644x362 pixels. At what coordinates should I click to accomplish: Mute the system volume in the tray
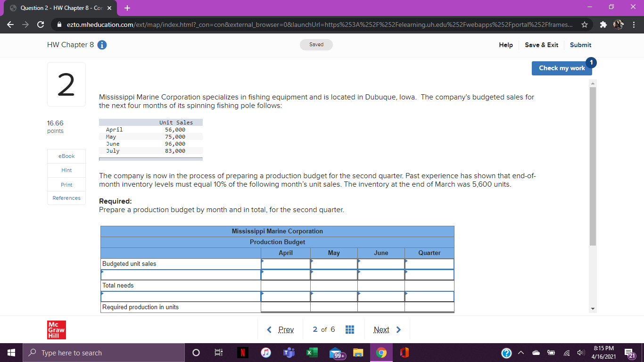[580, 352]
